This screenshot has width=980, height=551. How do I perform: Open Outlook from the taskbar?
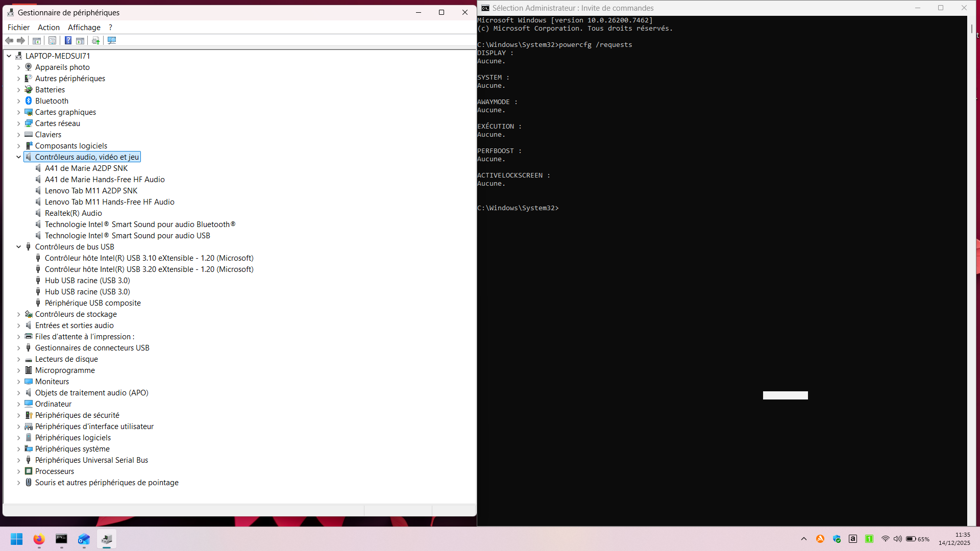tap(84, 539)
